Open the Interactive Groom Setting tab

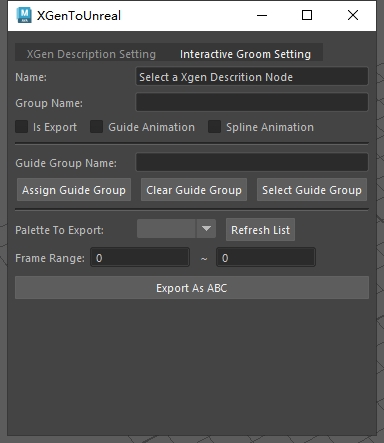[245, 54]
